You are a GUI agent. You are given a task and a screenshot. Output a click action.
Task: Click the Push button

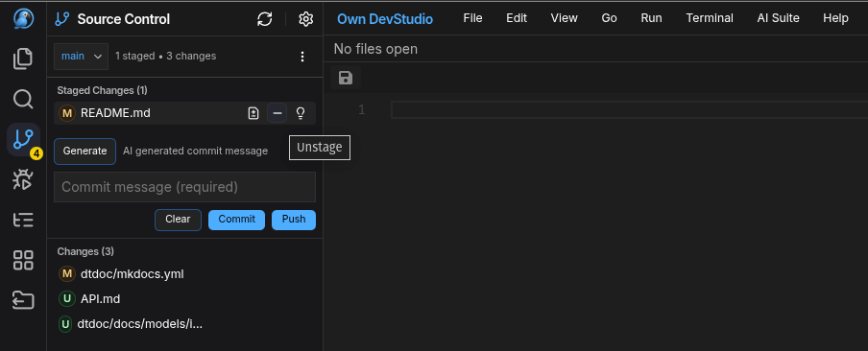[x=294, y=220]
